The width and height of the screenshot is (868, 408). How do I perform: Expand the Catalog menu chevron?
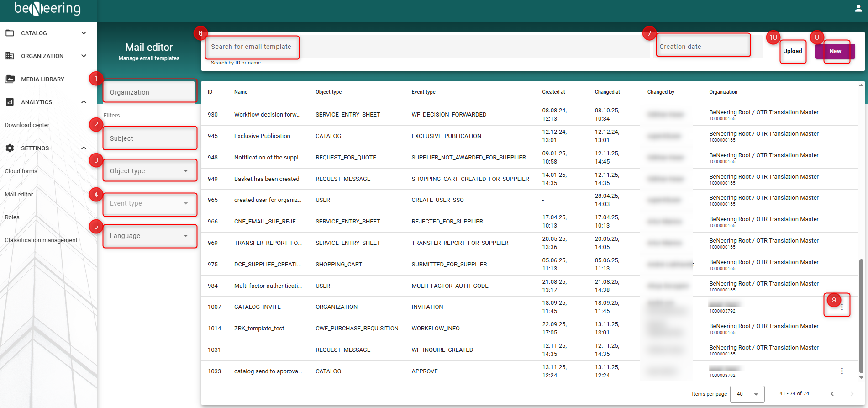[84, 33]
